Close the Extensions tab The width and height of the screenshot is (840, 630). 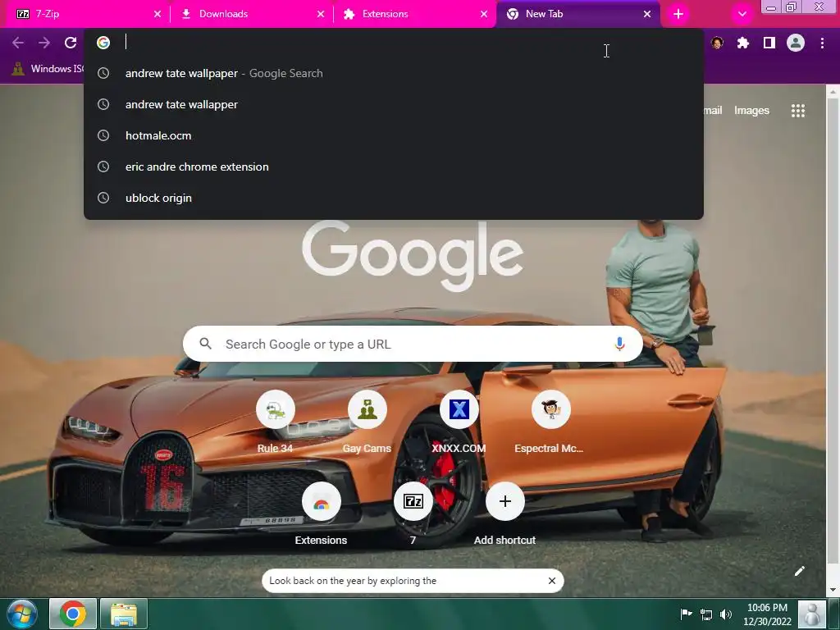coord(484,14)
